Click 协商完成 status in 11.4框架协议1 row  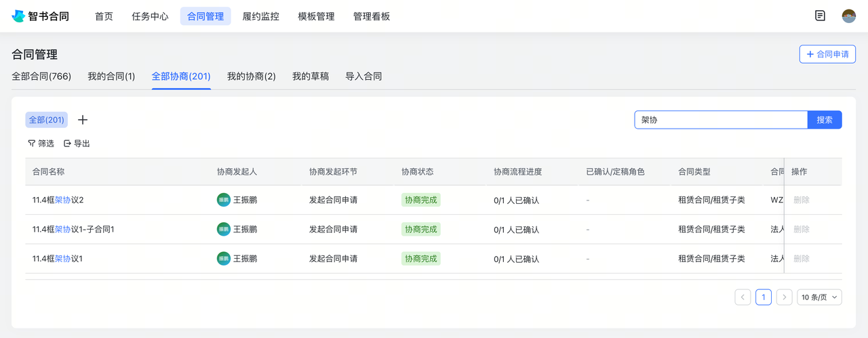click(x=421, y=258)
